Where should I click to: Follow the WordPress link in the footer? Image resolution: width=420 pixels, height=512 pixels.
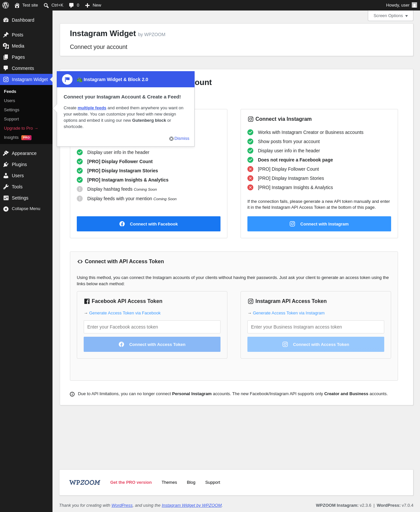(122, 505)
